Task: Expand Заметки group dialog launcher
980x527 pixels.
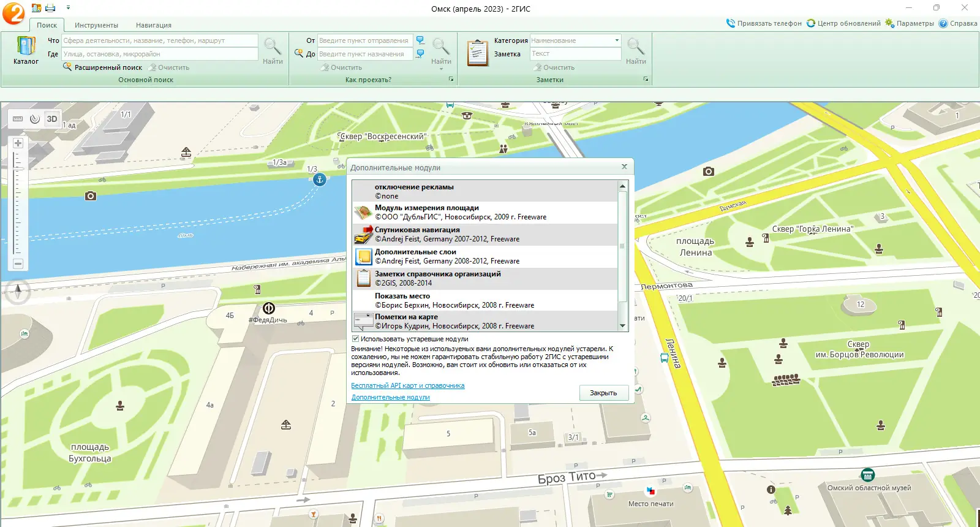Action: [646, 80]
